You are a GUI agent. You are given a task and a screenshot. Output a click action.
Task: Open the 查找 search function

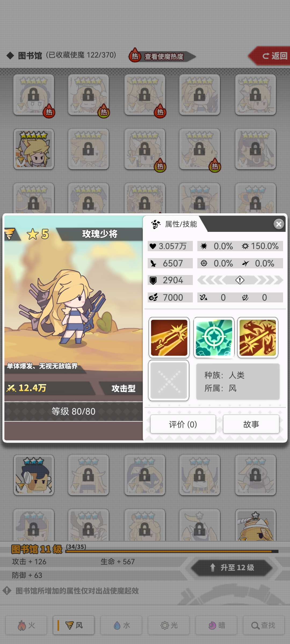(x=264, y=625)
